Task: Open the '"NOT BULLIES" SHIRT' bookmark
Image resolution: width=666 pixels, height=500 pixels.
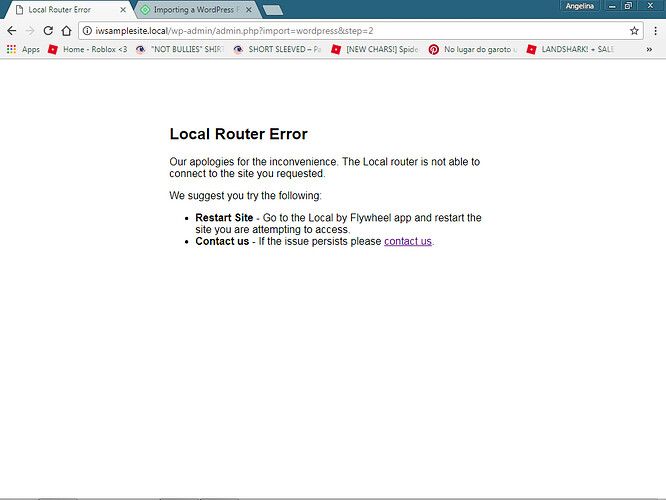Action: (180, 49)
